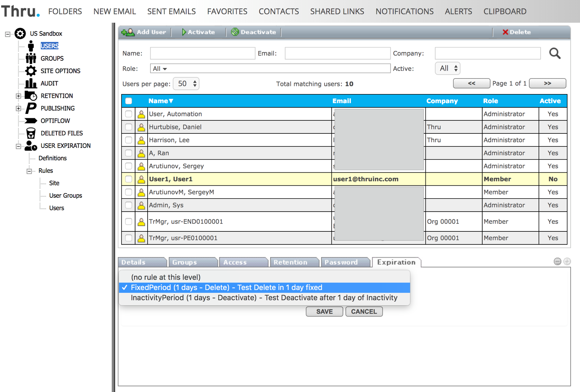Check the box for User, Automation
This screenshot has height=392, width=580.
point(129,114)
